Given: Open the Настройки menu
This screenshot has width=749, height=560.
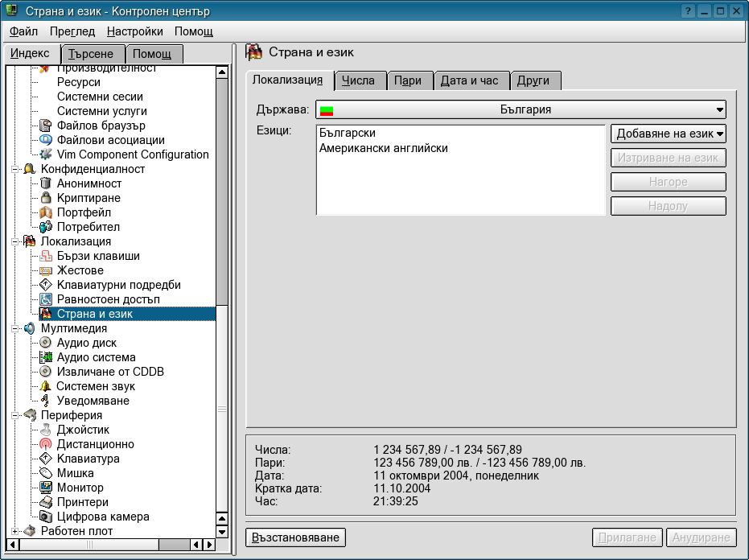Looking at the screenshot, I should [x=134, y=31].
